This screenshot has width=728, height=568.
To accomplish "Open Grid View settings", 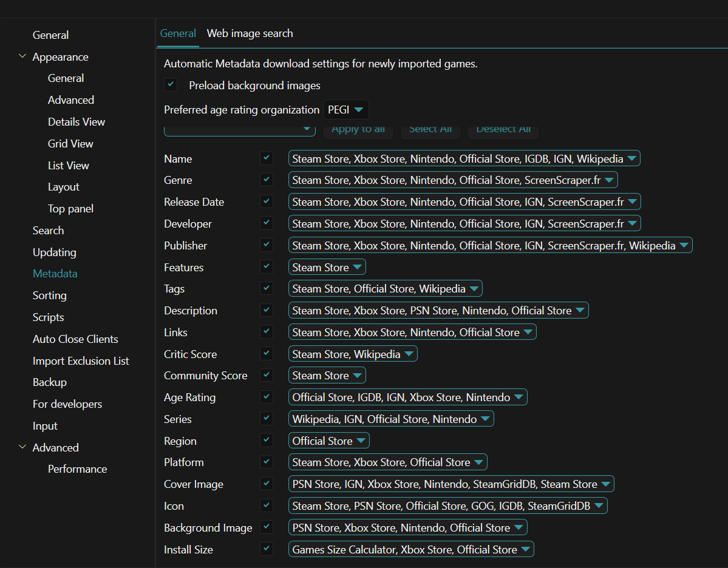I will (70, 144).
